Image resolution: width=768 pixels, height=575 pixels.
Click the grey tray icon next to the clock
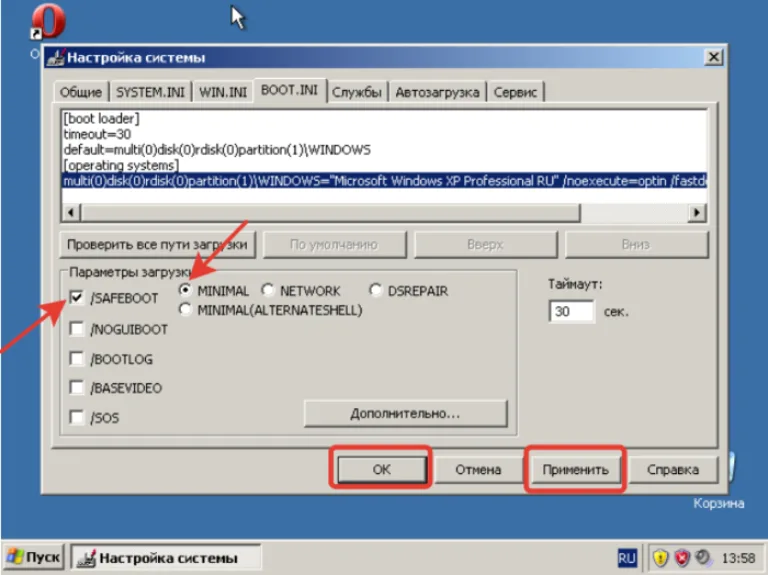[704, 557]
